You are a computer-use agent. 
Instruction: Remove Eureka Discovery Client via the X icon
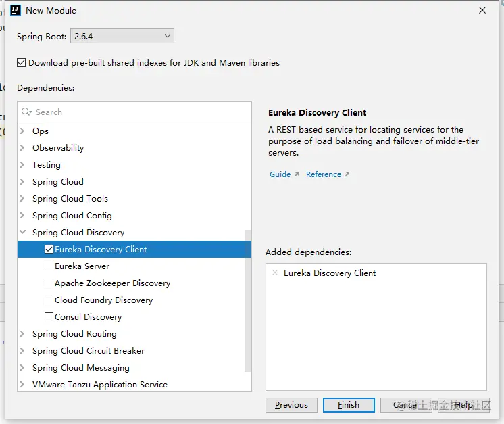(x=275, y=273)
